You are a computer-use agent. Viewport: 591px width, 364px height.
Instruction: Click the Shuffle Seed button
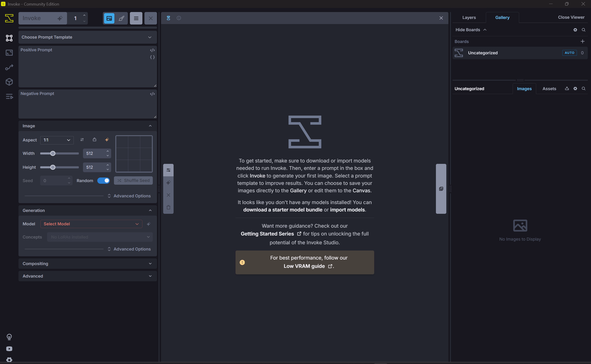pyautogui.click(x=133, y=180)
